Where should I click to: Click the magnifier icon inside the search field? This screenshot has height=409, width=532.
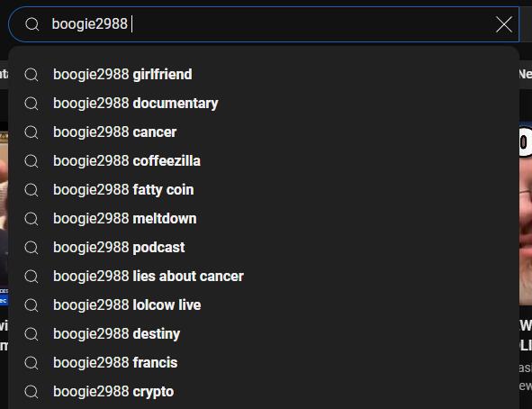point(32,24)
